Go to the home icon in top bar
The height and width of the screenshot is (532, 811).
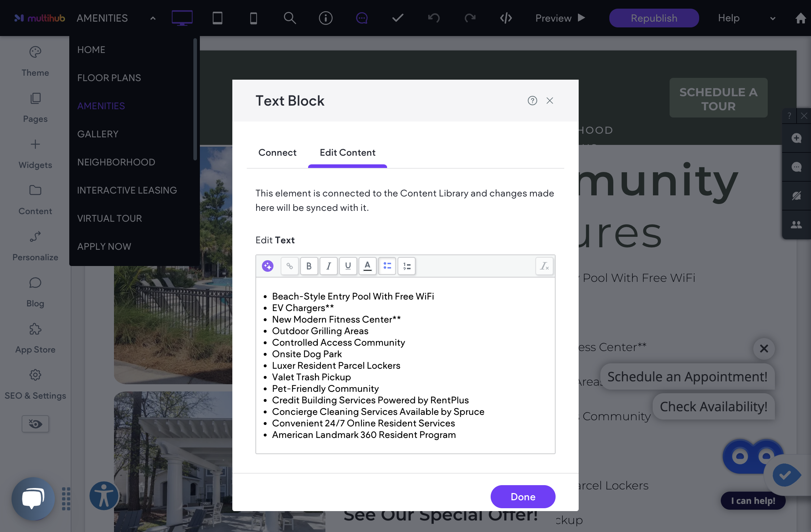point(801,18)
